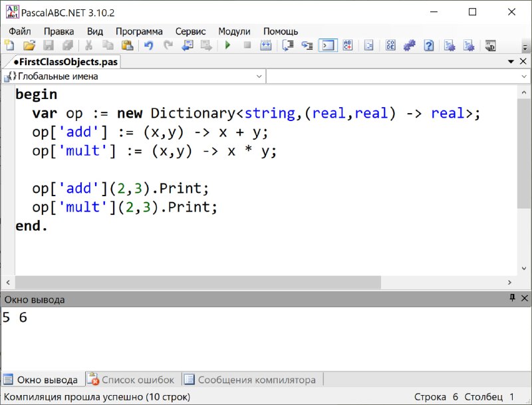Open the Вид menu
This screenshot has width=532, height=405.
pyautogui.click(x=94, y=31)
